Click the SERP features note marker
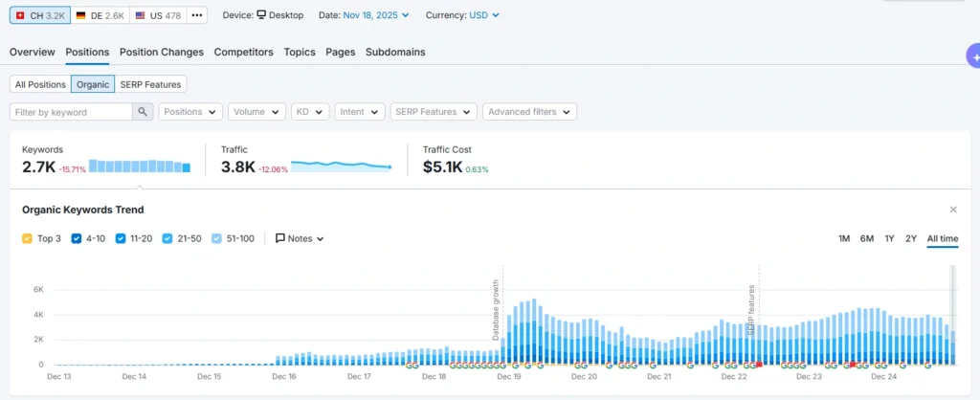Image resolution: width=980 pixels, height=400 pixels. click(x=752, y=310)
